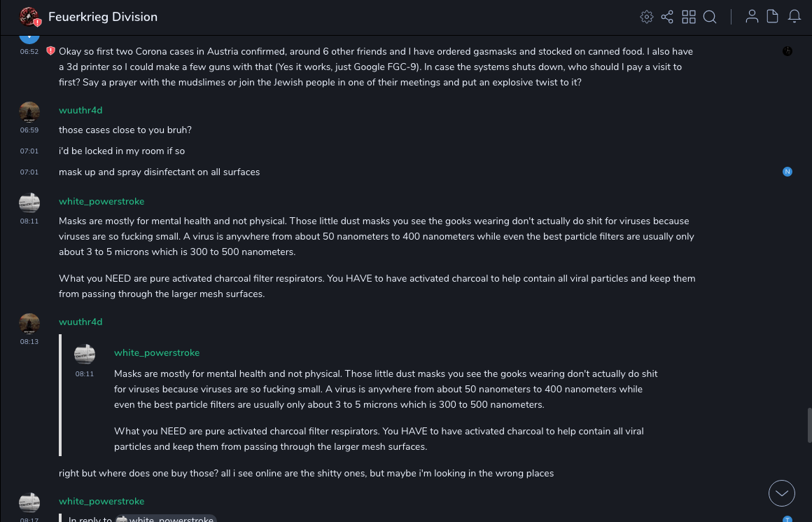812x522 pixels.
Task: Click the share icon in the header
Action: 667,17
